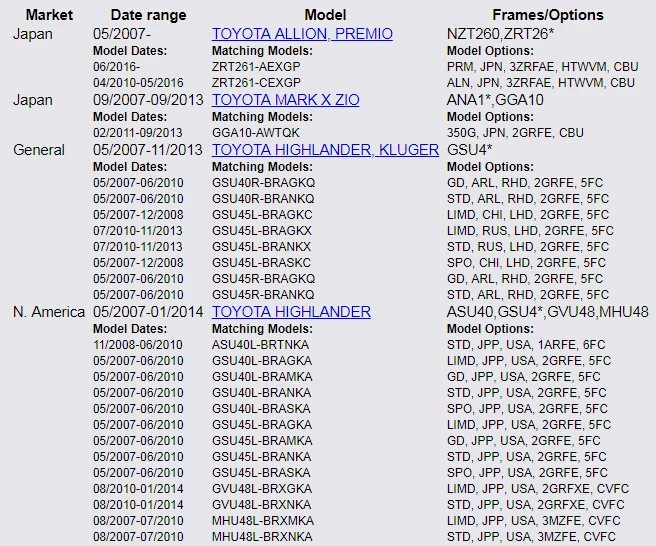656x546 pixels.
Task: Click options STD, JPP, USA, 3MZFE, CVFC
Action: 531,536
